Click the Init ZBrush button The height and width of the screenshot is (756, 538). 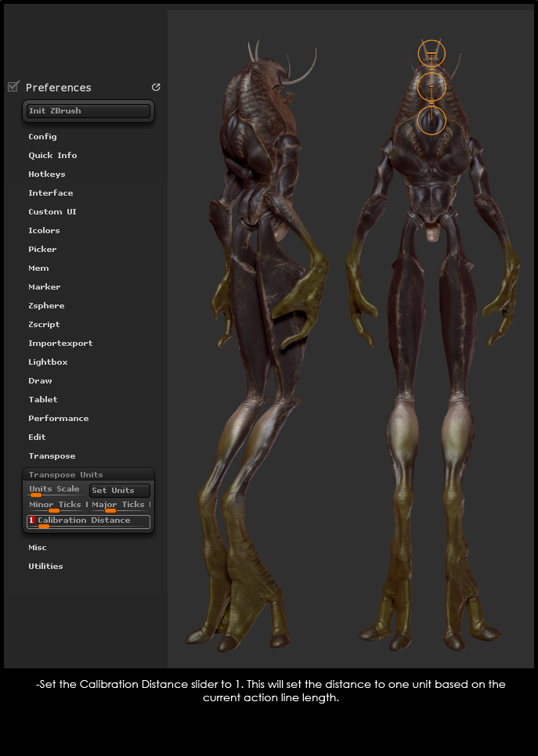pyautogui.click(x=88, y=111)
